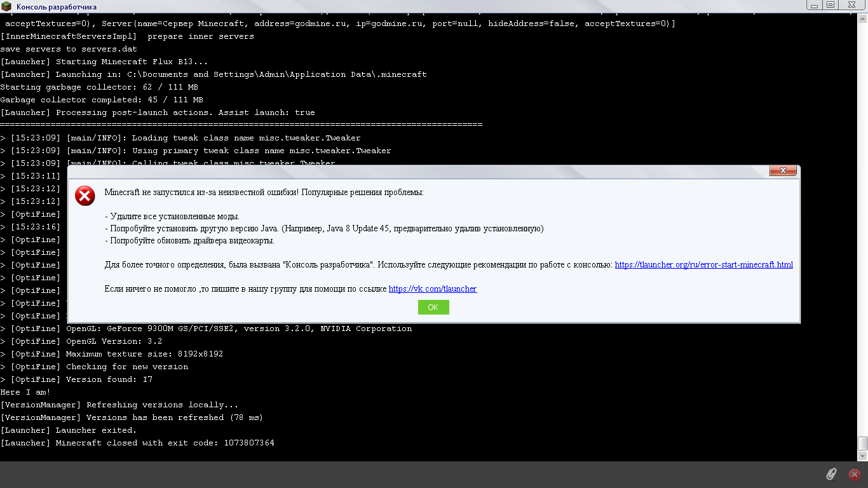Click the 'Minecraft closed with exit code' line
Image resolution: width=868 pixels, height=488 pixels.
tap(137, 443)
